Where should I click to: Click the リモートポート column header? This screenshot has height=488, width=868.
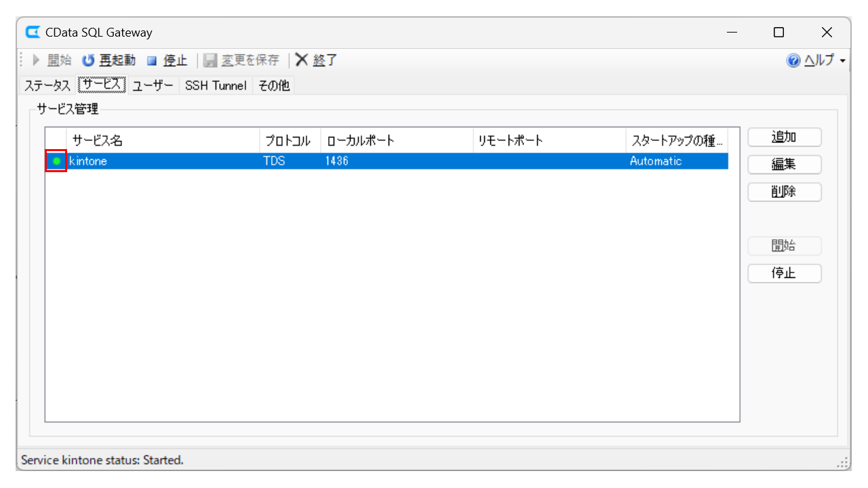point(549,140)
